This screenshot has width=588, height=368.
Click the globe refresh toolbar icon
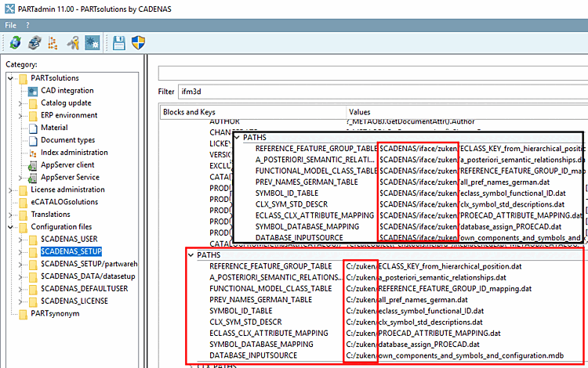click(15, 43)
